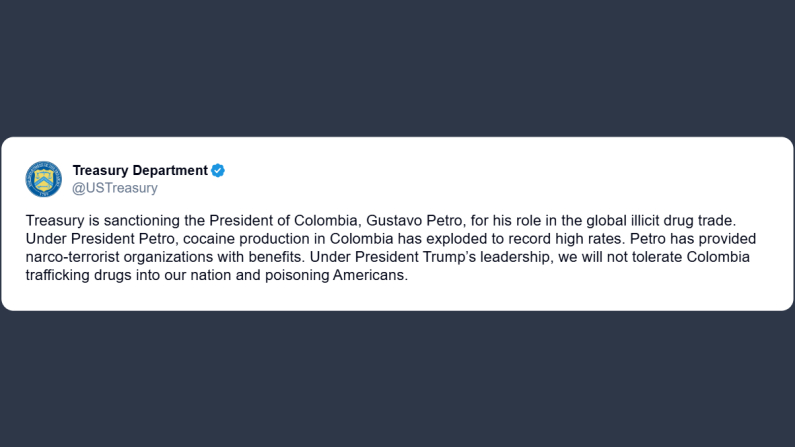
Task: Open the @USTreasury handle link
Action: tap(115, 188)
